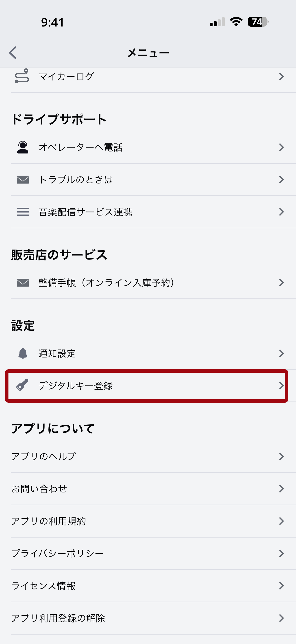Image resolution: width=296 pixels, height=644 pixels.
Task: Open アプリのヘルプ
Action: 44,457
